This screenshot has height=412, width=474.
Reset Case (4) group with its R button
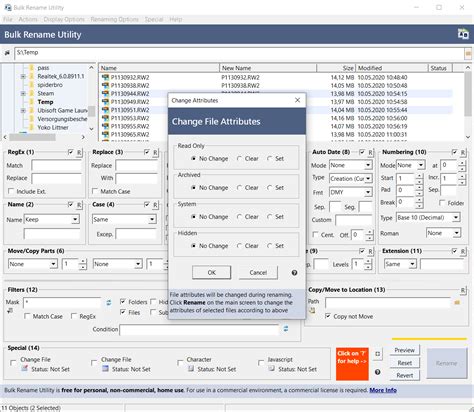pos(155,205)
